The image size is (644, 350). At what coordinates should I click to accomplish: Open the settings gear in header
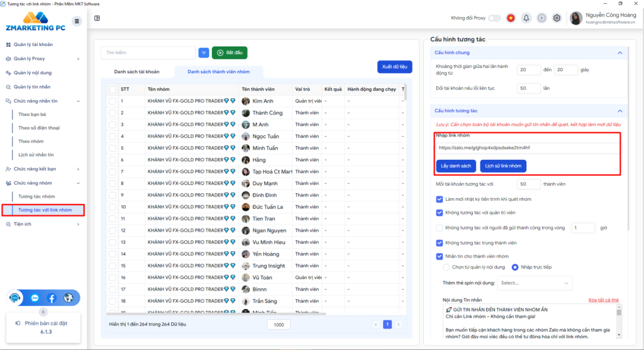tap(557, 18)
